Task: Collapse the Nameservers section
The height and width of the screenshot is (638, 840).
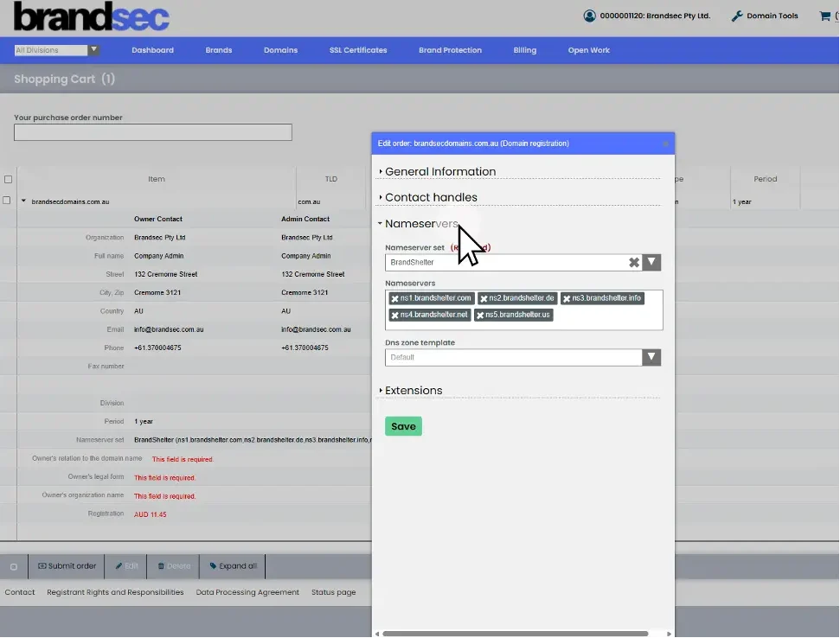Action: (418, 223)
